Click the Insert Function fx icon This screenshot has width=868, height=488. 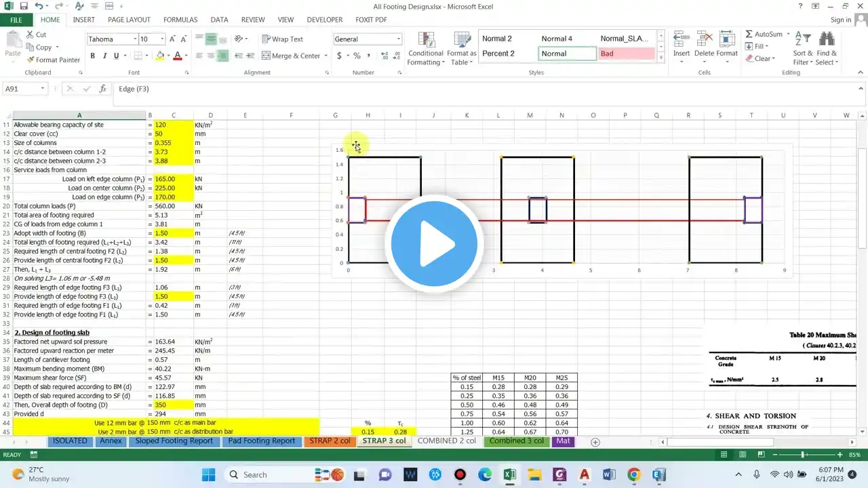[103, 89]
